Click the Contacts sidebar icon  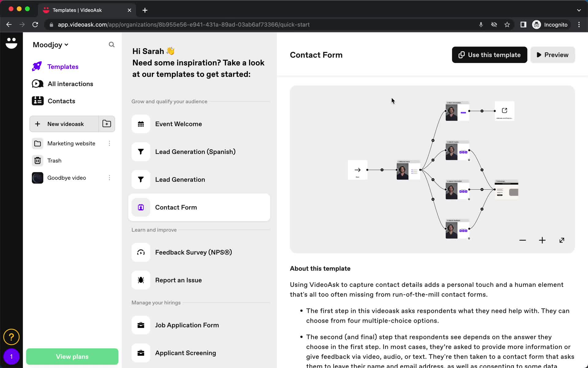click(x=37, y=101)
